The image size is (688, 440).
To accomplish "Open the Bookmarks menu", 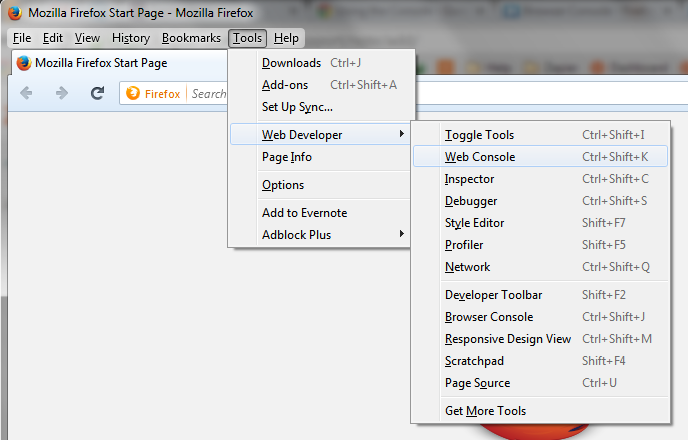I will (191, 38).
